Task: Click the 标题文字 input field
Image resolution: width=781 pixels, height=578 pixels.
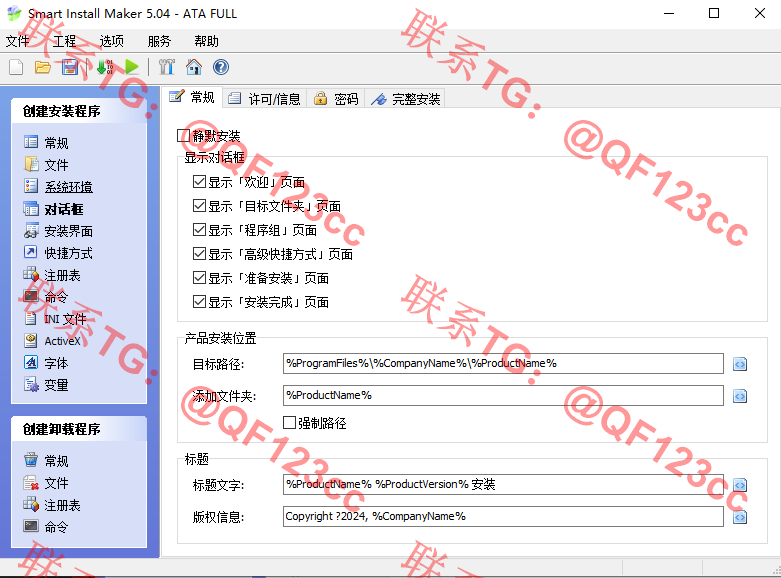Action: pyautogui.click(x=503, y=484)
